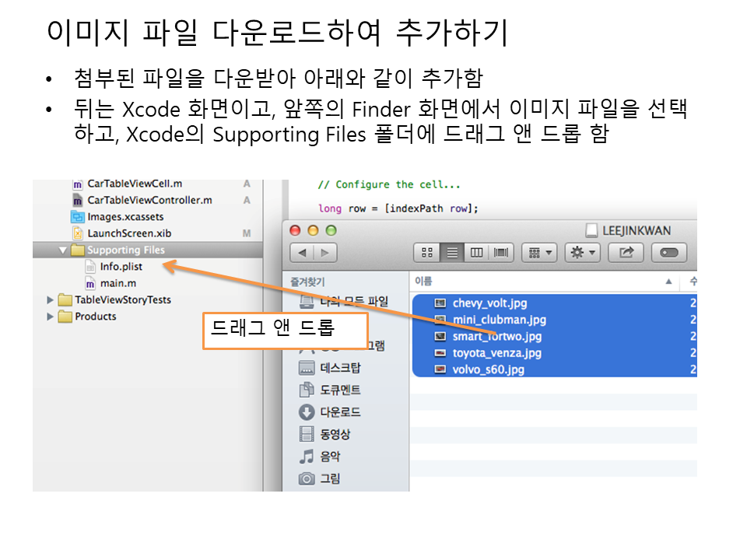The width and height of the screenshot is (747, 560).
Task: Open the gear action menu
Action: 583,253
